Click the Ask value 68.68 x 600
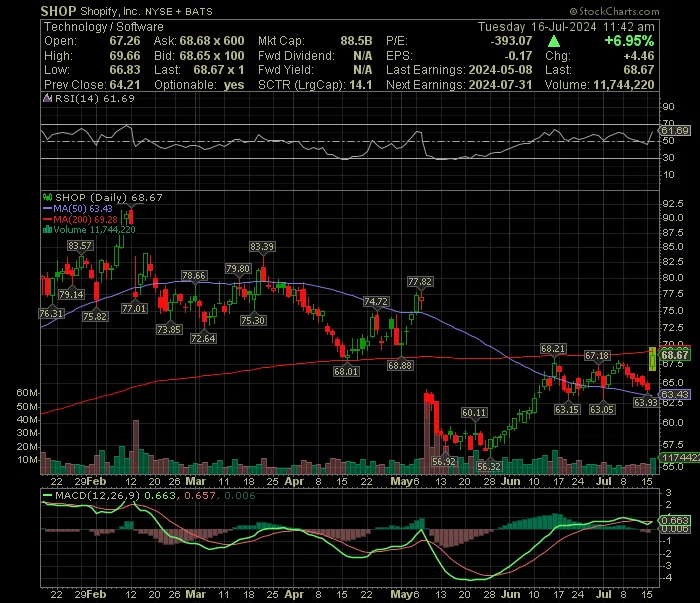 tap(212, 41)
